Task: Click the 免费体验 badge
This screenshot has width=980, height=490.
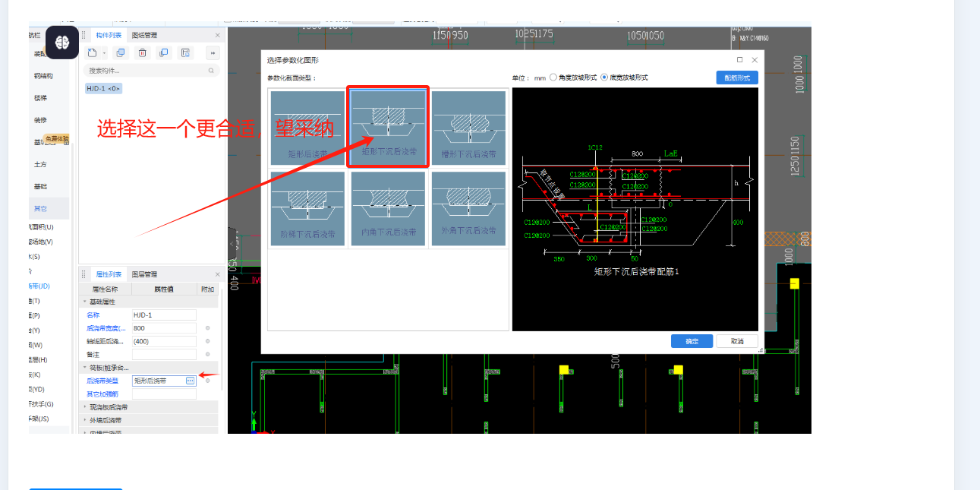Action: pyautogui.click(x=56, y=138)
